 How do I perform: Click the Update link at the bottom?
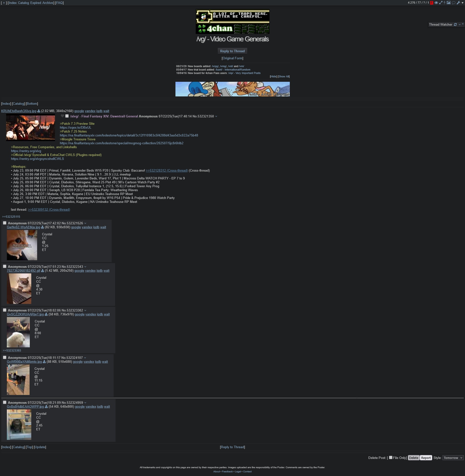(40, 447)
